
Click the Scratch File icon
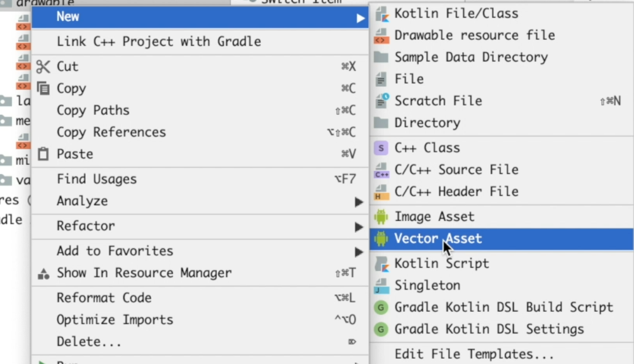(381, 101)
